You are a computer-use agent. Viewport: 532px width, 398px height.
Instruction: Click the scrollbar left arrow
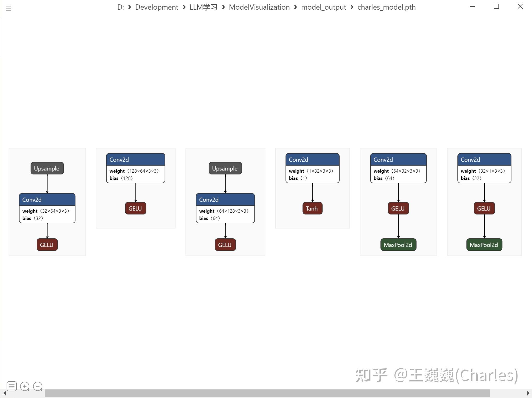coord(4,393)
